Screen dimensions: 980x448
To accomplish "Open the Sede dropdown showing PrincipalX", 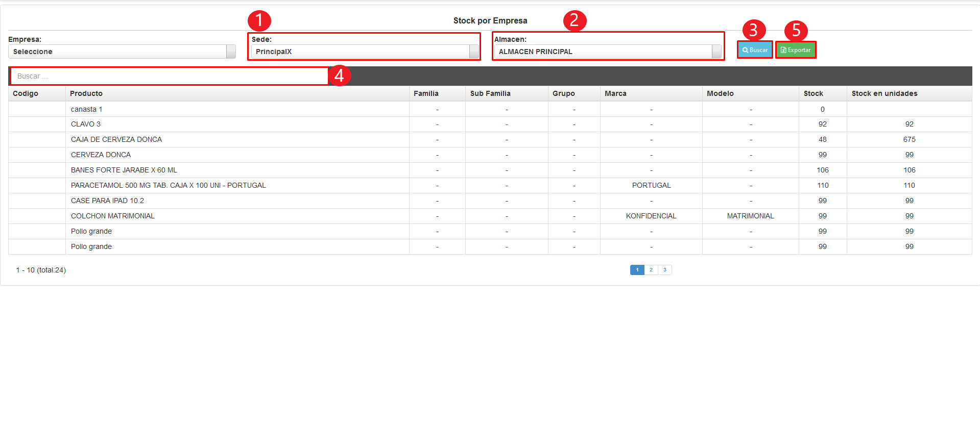I will click(x=365, y=52).
